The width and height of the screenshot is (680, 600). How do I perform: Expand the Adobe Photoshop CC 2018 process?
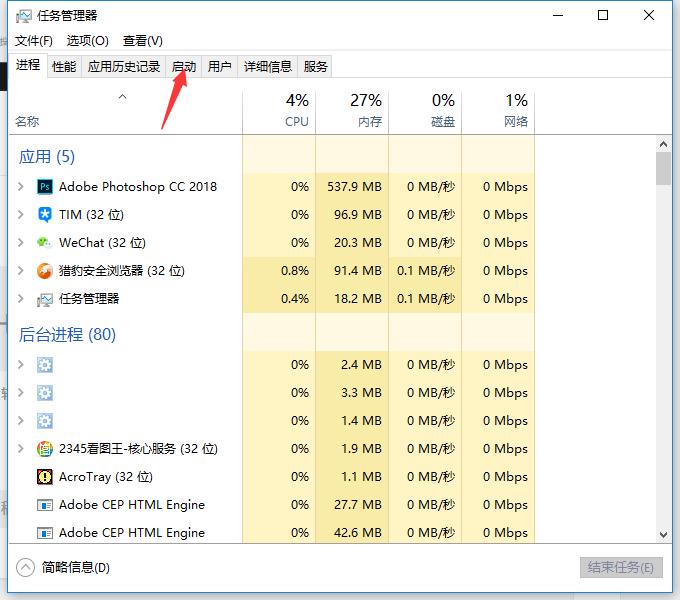coord(21,187)
